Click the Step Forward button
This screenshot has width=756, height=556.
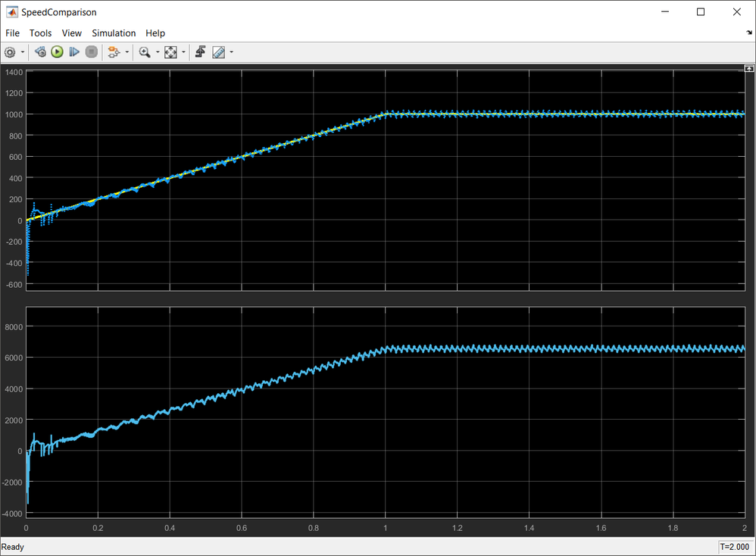pos(73,52)
